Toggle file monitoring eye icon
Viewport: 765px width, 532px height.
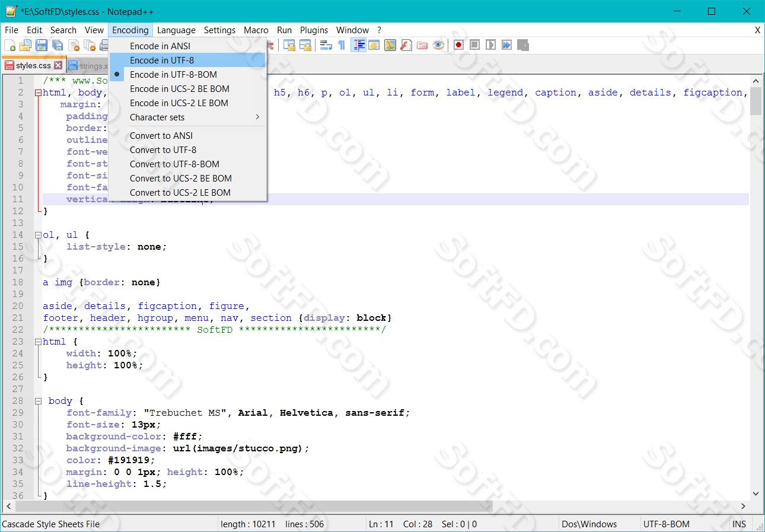[438, 45]
